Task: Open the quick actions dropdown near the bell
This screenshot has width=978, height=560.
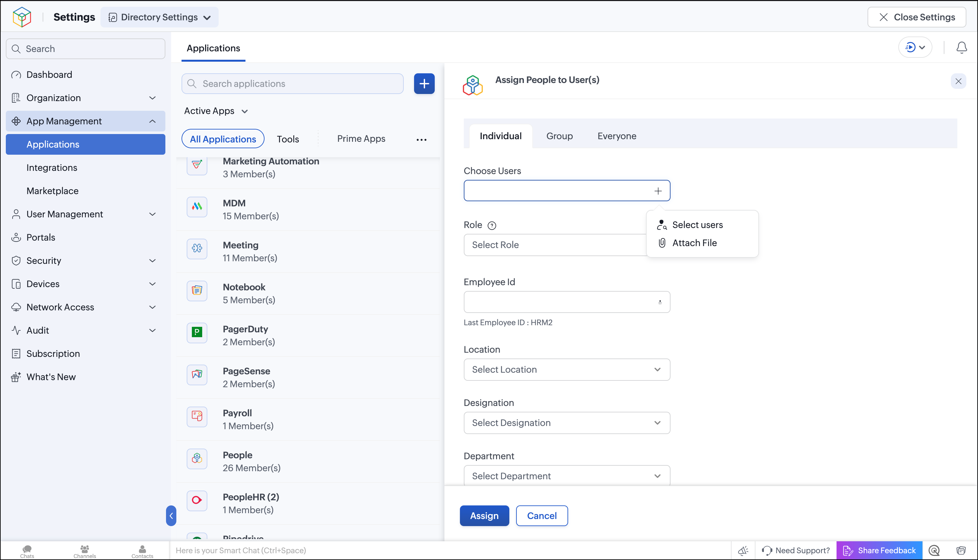Action: tap(915, 48)
